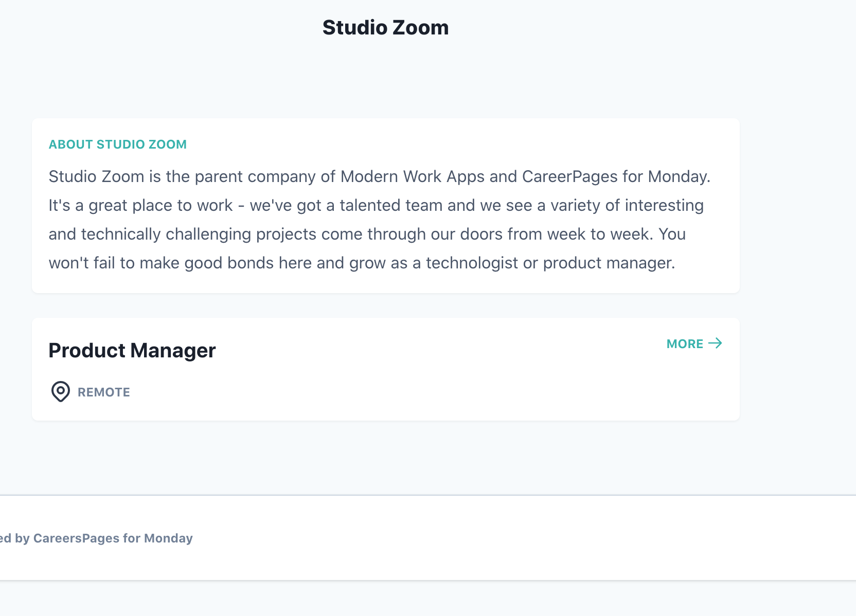Click "It's a great place to work" sentence
This screenshot has width=856, height=616.
[140, 206]
